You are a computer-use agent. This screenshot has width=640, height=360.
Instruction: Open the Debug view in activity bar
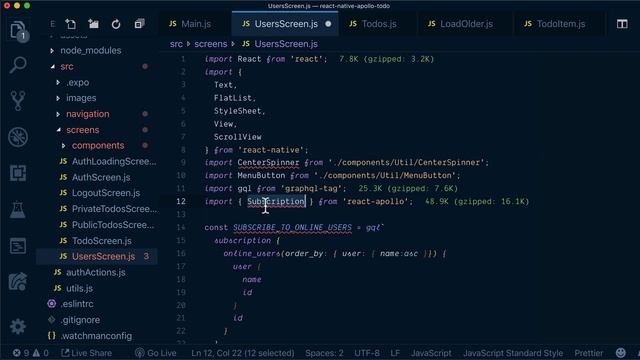point(18,137)
